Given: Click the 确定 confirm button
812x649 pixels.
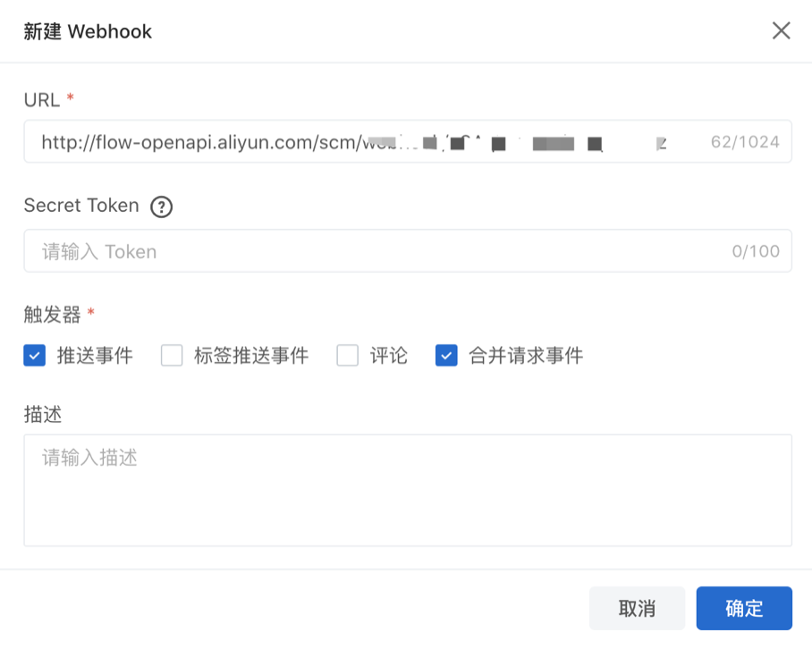Looking at the screenshot, I should pyautogui.click(x=743, y=608).
